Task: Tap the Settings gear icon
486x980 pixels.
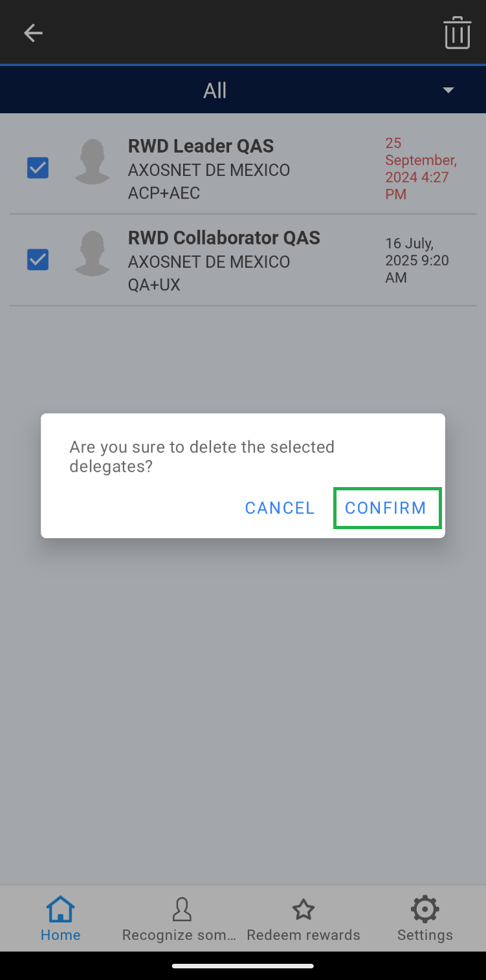Action: click(x=425, y=909)
